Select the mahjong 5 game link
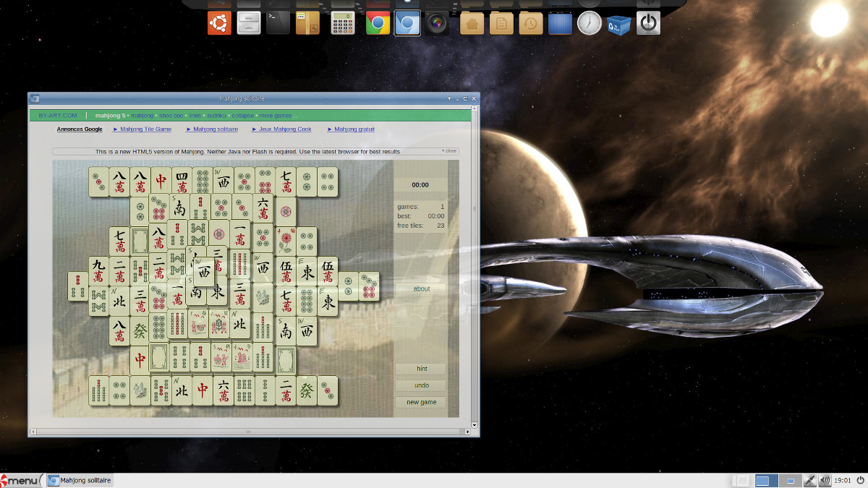 [111, 116]
